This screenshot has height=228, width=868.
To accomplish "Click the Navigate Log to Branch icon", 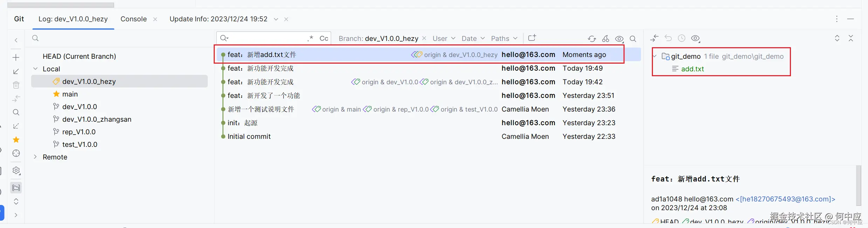I will [16, 154].
